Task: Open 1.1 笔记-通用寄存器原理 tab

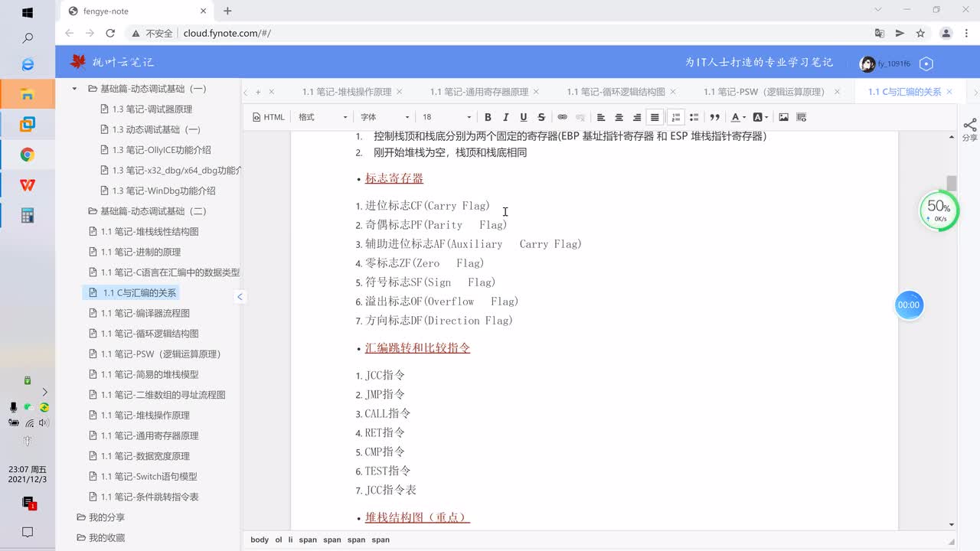Action: point(479,92)
